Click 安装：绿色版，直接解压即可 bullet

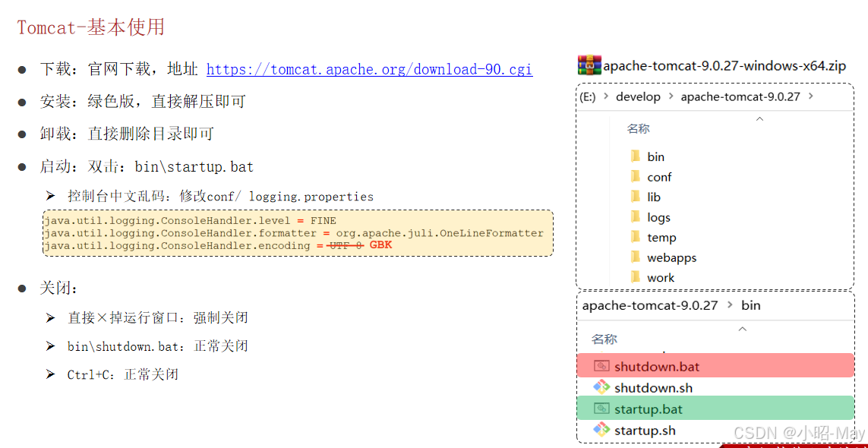tap(143, 102)
